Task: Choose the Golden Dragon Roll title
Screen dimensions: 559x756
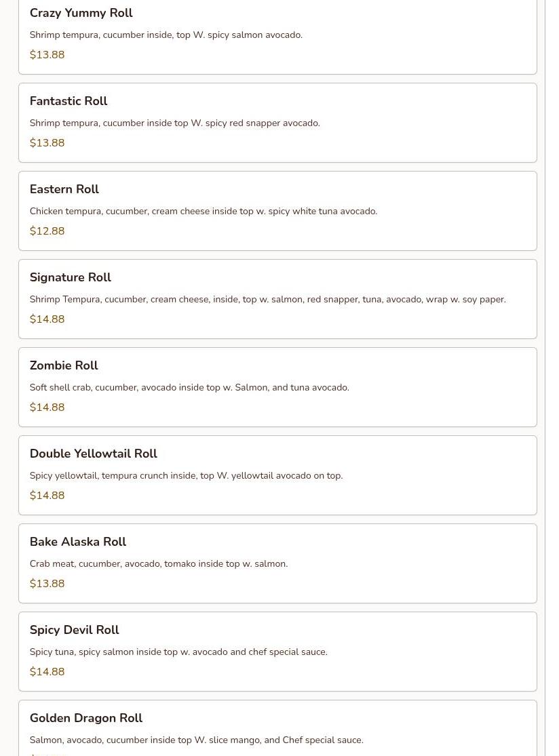Action: point(86,718)
